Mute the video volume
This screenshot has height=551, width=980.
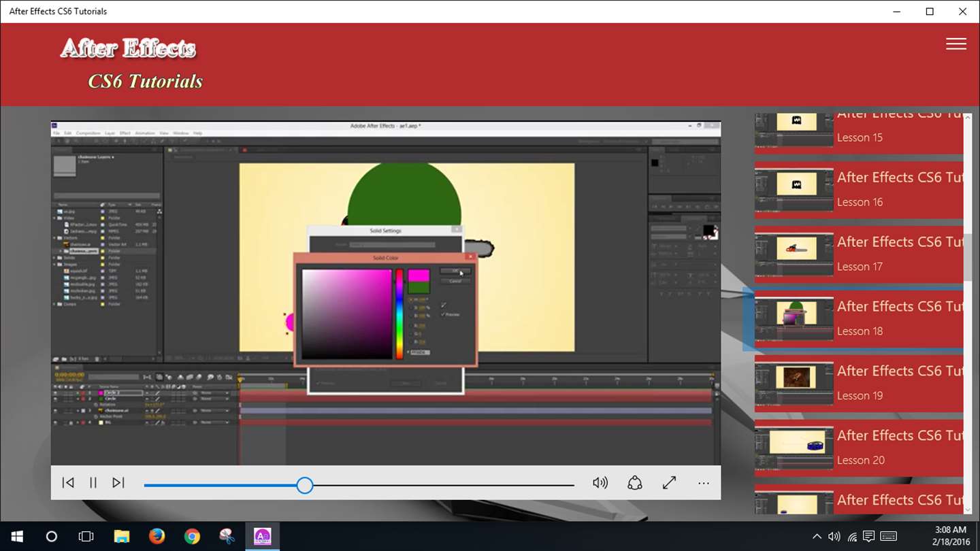point(600,483)
